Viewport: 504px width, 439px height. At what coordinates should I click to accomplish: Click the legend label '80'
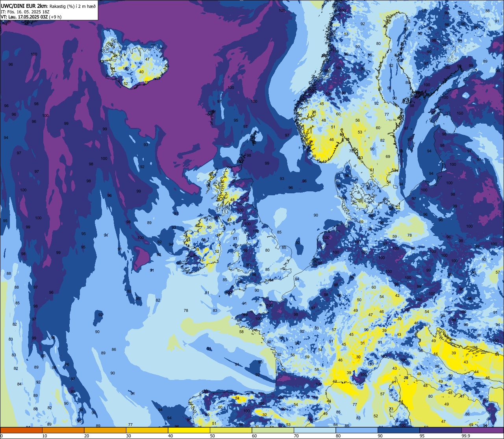coord(338,436)
